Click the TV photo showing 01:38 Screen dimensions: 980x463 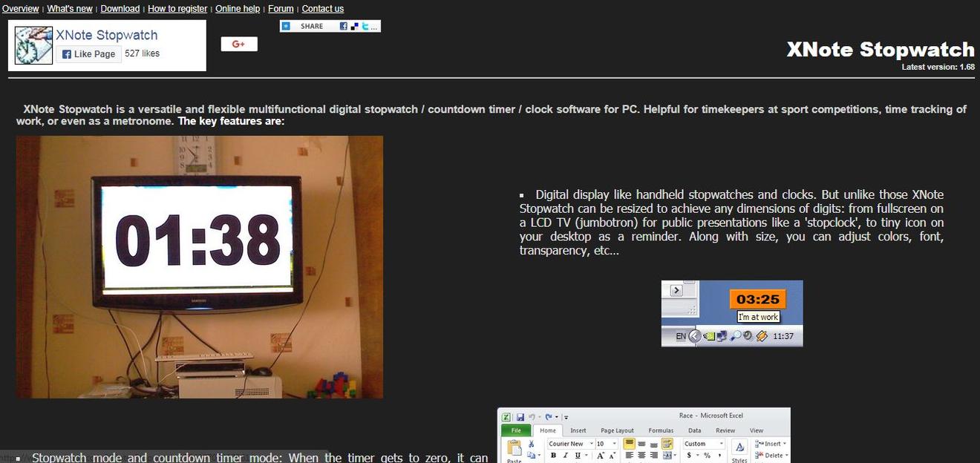199,266
